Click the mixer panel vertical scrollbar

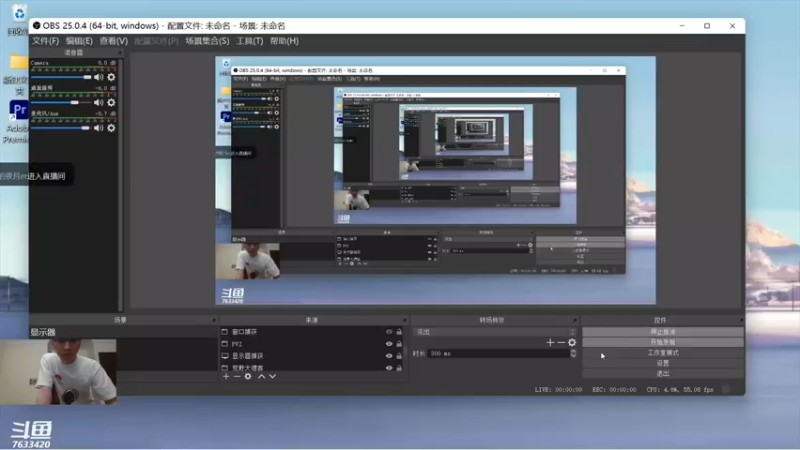pos(121,184)
